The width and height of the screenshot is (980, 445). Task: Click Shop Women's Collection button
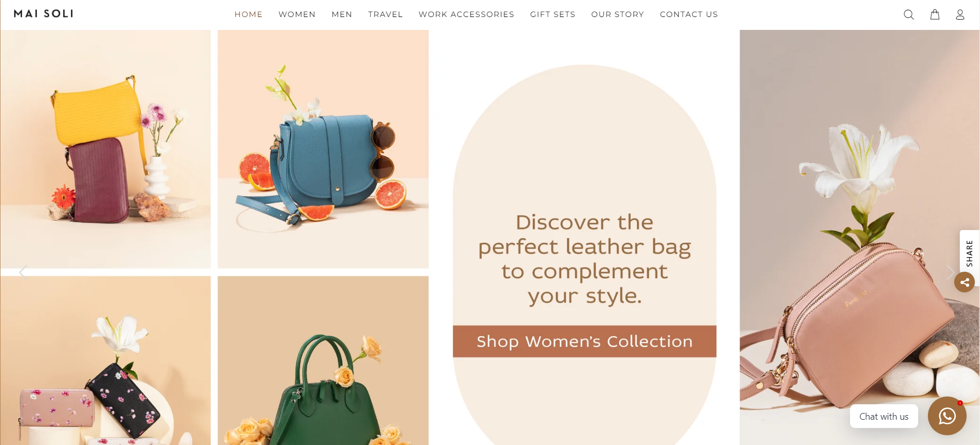[x=584, y=341]
